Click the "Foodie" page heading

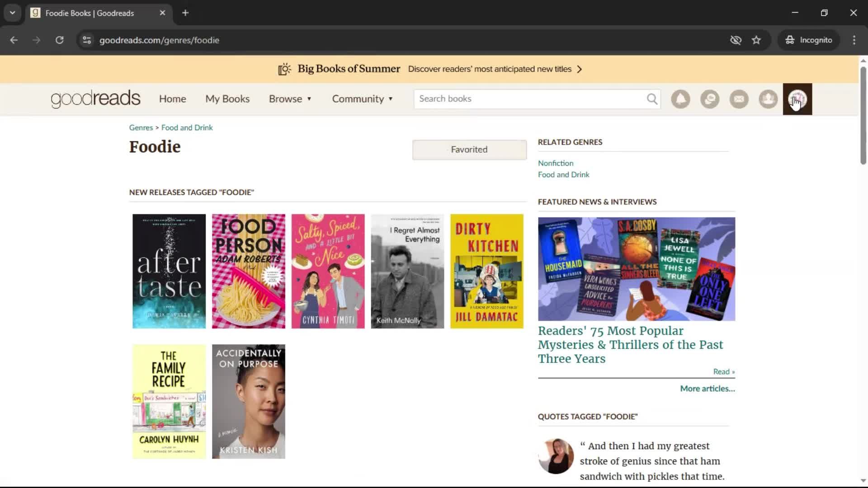tap(155, 147)
